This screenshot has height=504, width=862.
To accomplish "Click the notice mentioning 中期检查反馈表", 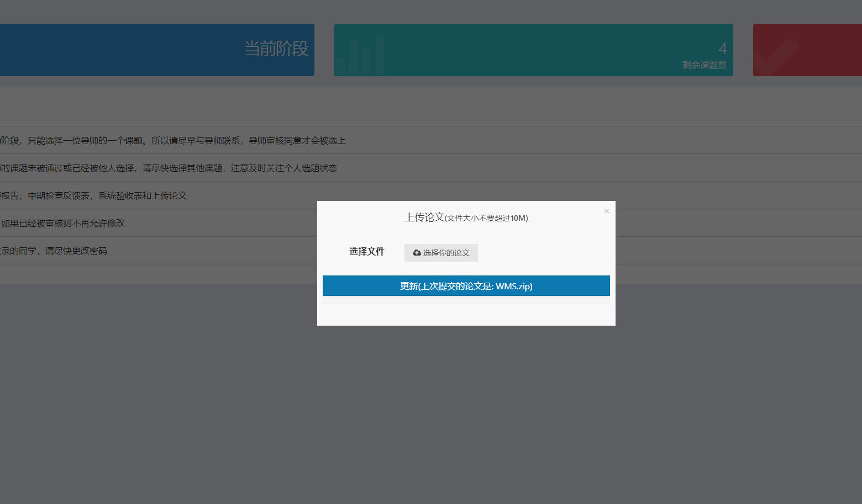I will (x=94, y=195).
